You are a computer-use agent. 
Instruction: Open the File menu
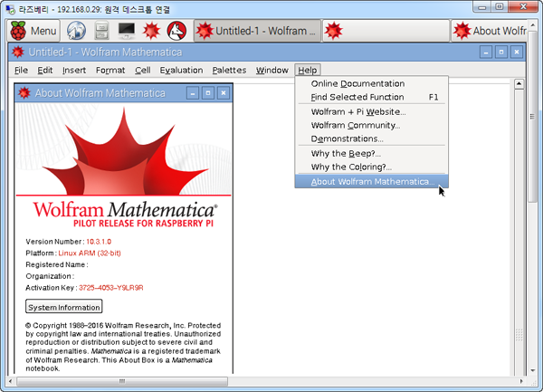pos(21,71)
